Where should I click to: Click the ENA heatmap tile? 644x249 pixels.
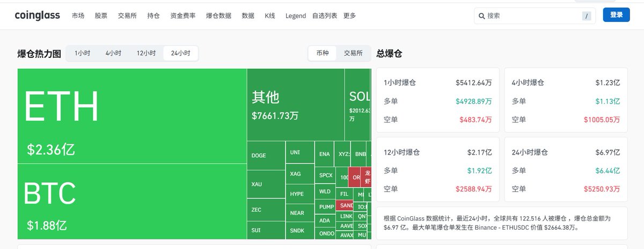(x=324, y=154)
